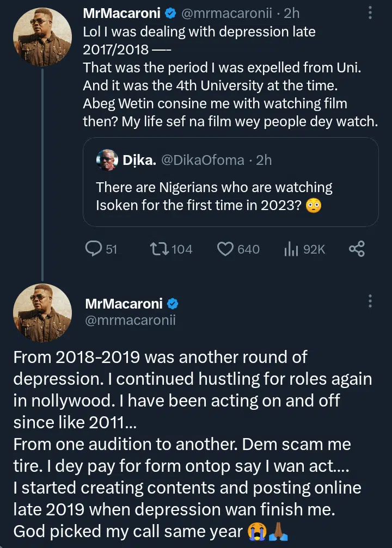Click @mrmacaronii handle under second tweet name
This screenshot has width=392, height=548.
130,321
